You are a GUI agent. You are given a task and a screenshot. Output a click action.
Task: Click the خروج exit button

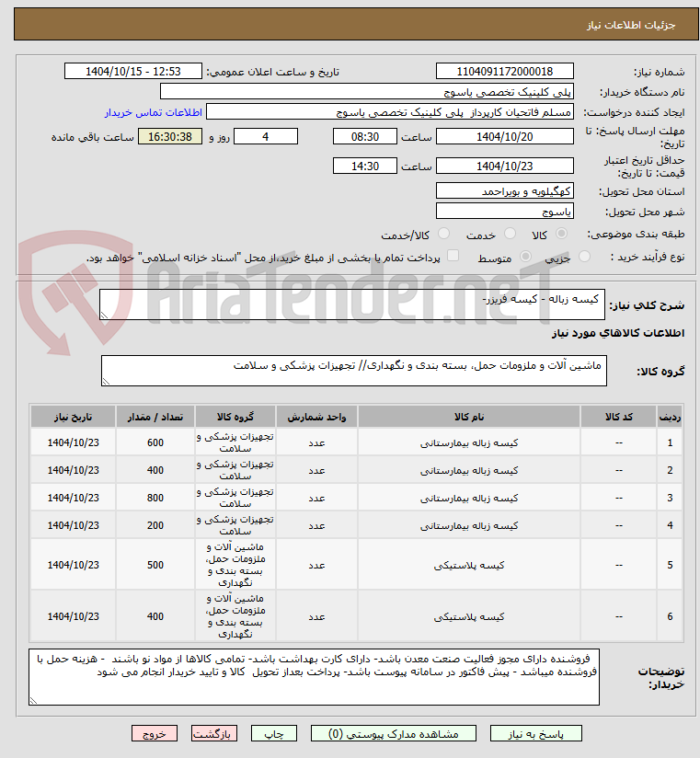tap(155, 733)
